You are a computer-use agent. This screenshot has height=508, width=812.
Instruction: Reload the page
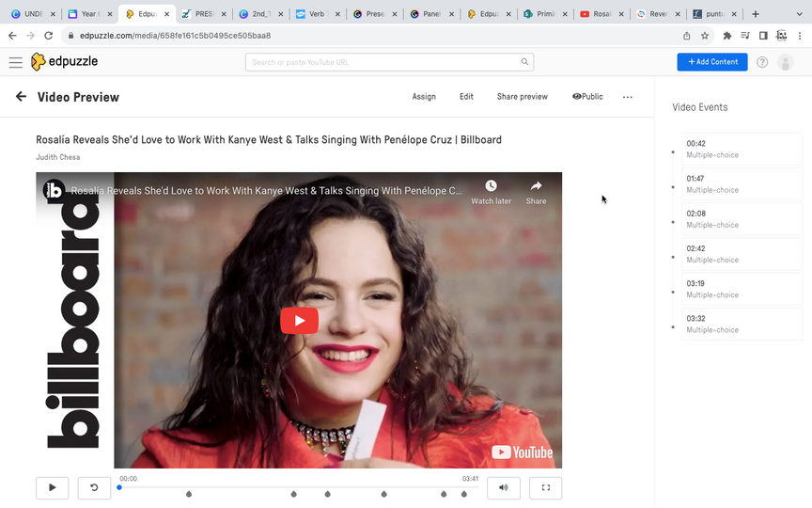point(49,35)
